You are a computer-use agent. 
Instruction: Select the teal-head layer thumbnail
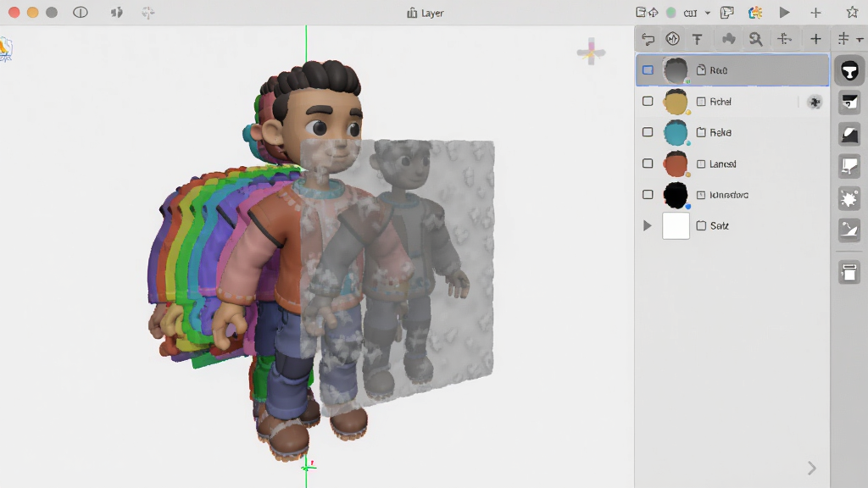coord(676,132)
